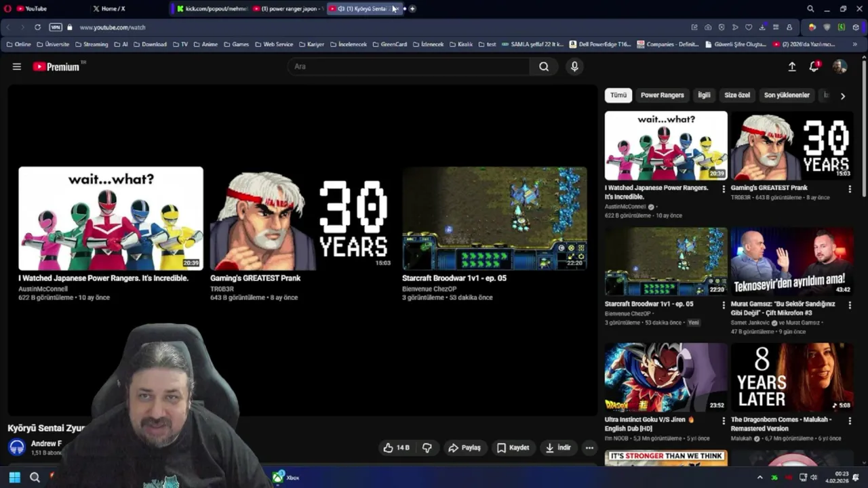This screenshot has height=488, width=868.
Task: Show hidden system tray icons chevron
Action: click(759, 477)
